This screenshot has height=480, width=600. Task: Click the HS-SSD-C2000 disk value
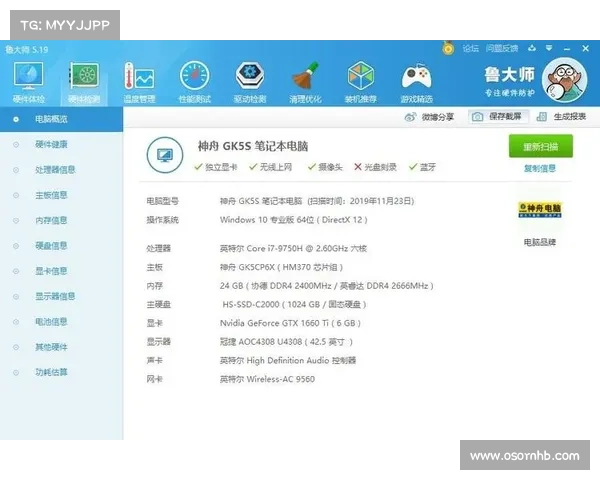pos(294,305)
